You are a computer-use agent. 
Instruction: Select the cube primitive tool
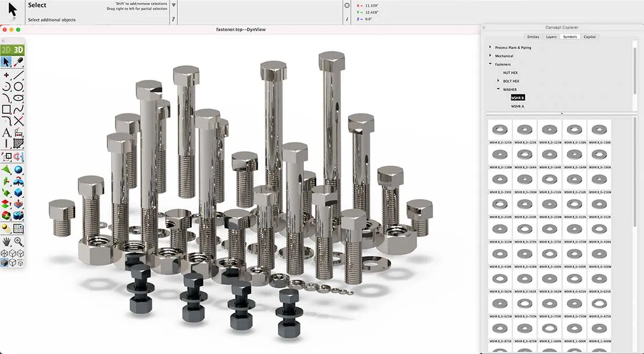(x=18, y=191)
